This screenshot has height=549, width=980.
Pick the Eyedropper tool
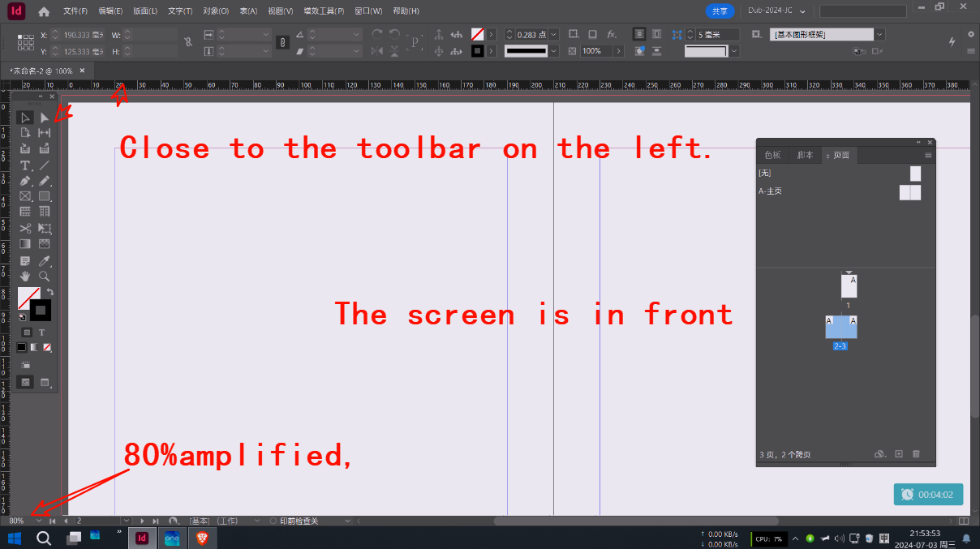coord(45,260)
